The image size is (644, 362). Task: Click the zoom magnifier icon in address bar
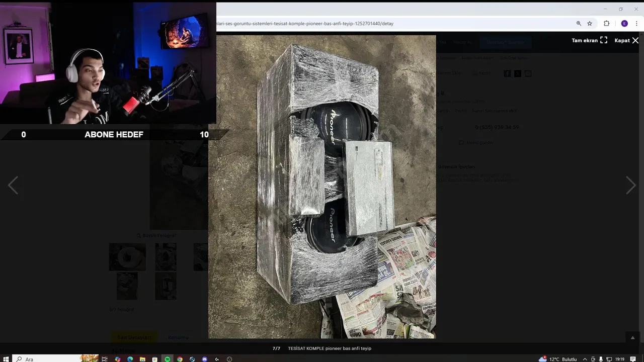point(579,24)
